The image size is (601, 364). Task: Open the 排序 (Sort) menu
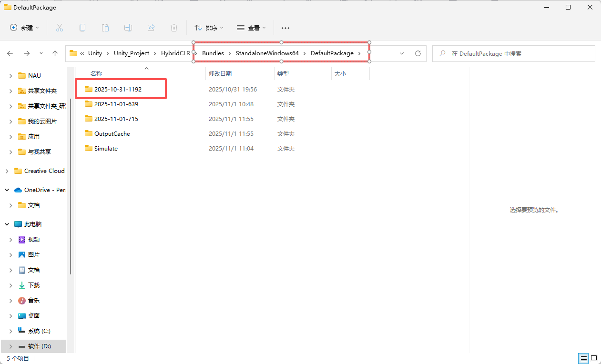(209, 28)
